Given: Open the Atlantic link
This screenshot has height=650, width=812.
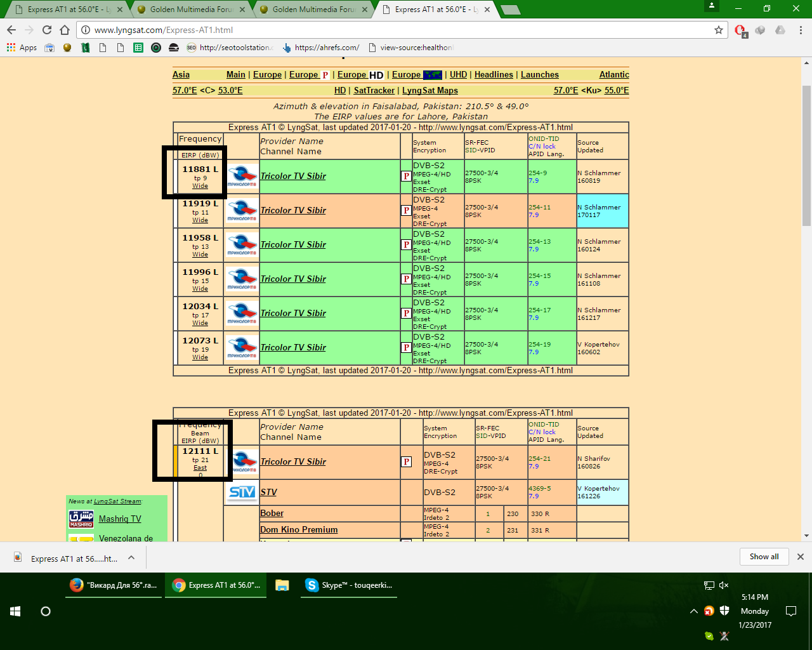Looking at the screenshot, I should [x=614, y=75].
